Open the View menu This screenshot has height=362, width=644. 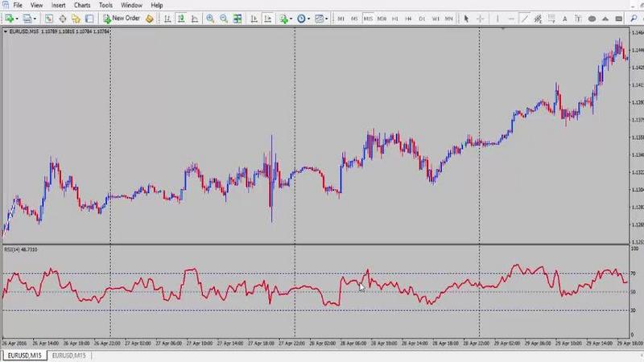36,6
